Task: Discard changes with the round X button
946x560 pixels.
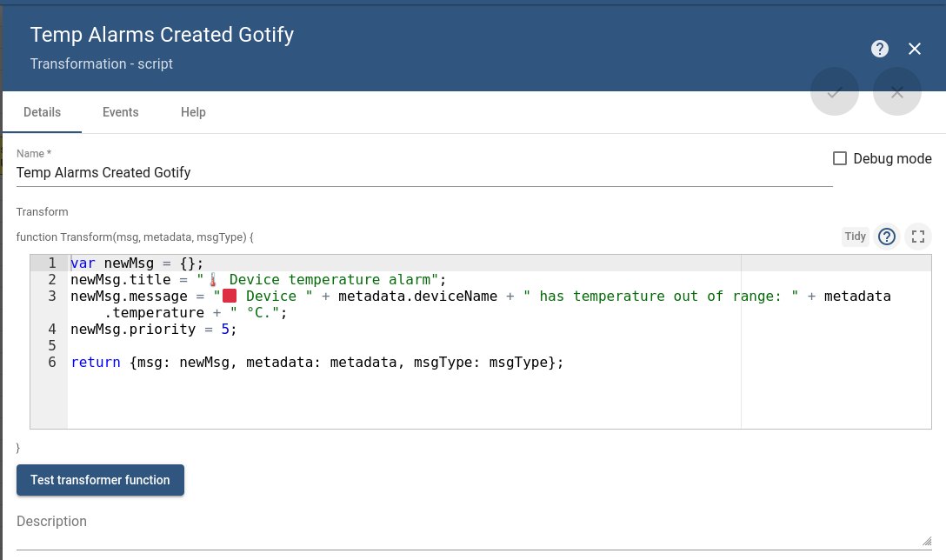Action: coord(897,91)
